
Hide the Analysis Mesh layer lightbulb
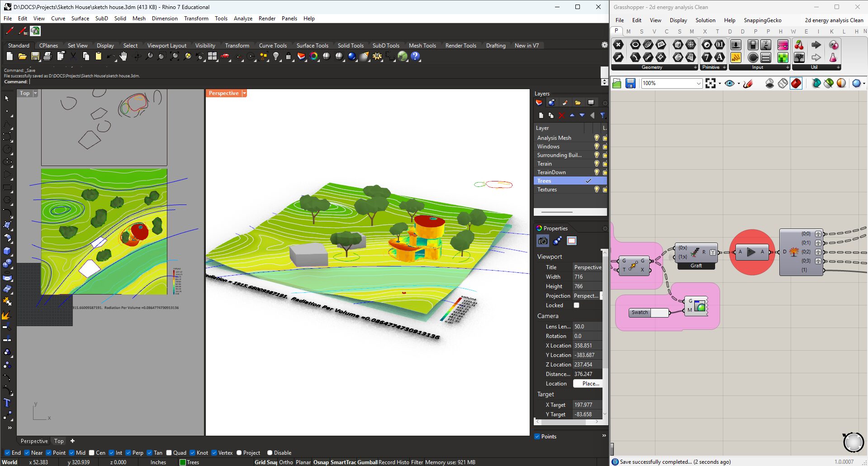[x=597, y=138]
